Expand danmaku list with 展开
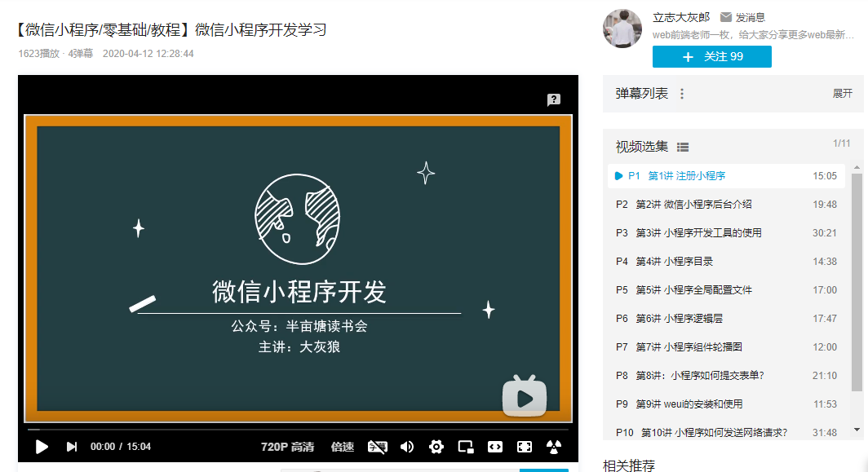This screenshot has width=868, height=472. pyautogui.click(x=843, y=94)
